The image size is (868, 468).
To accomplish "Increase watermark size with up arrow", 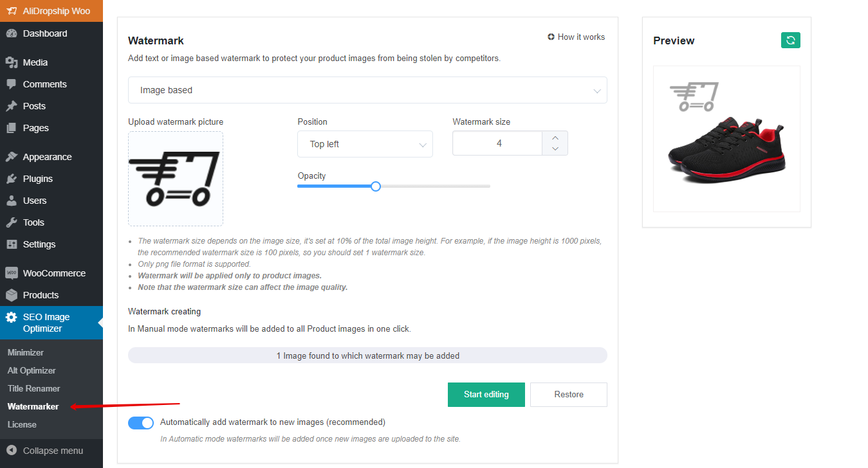I will pos(555,138).
